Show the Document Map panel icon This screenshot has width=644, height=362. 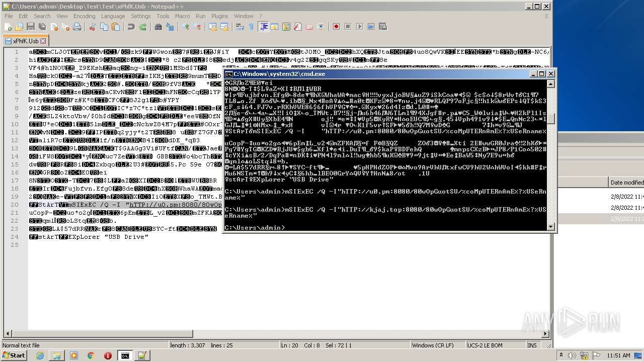[286, 27]
